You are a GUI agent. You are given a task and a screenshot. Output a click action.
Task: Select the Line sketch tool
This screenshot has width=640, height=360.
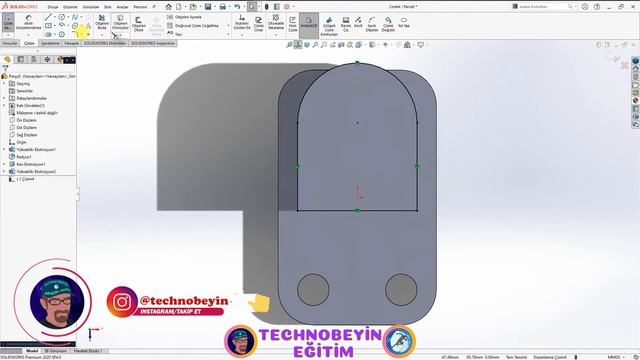[x=48, y=17]
